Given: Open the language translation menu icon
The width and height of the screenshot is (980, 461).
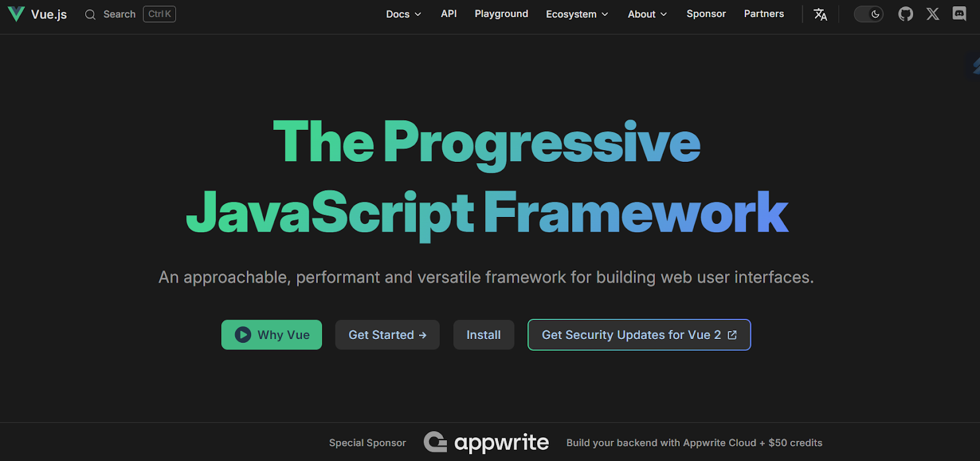Looking at the screenshot, I should (820, 14).
